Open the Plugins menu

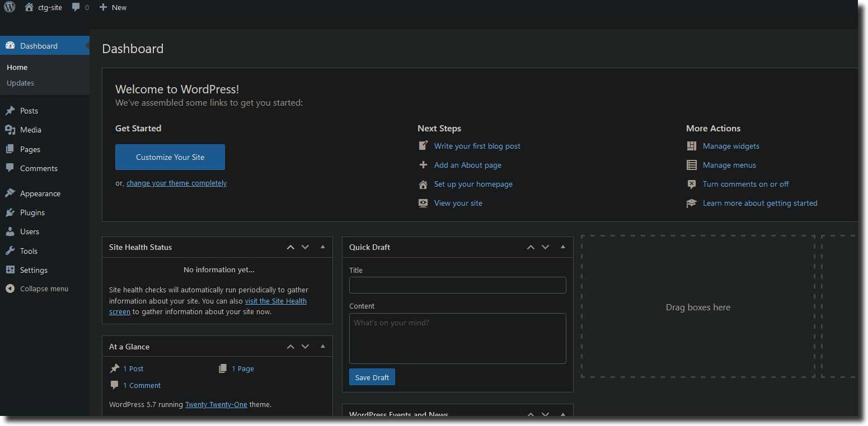pos(45,212)
